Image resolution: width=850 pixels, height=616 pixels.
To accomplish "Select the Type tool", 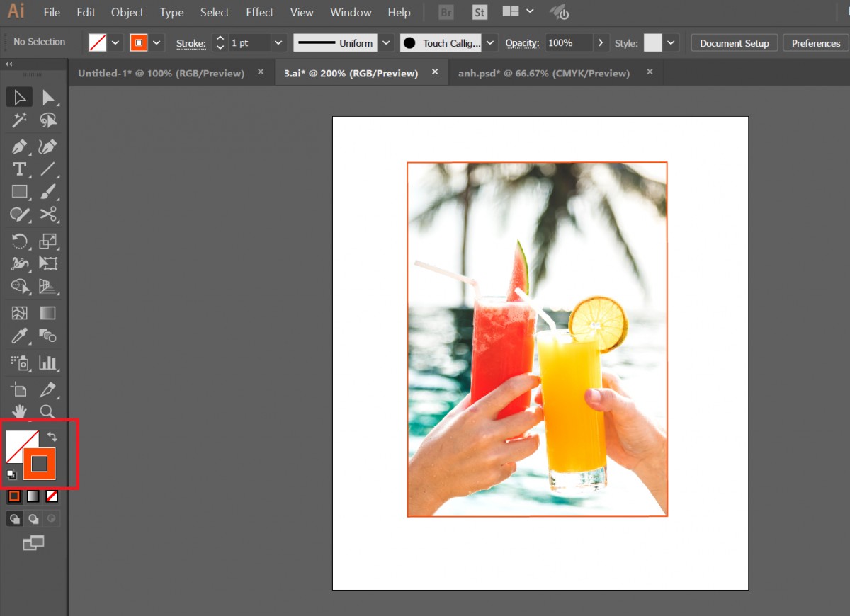I will pos(19,169).
